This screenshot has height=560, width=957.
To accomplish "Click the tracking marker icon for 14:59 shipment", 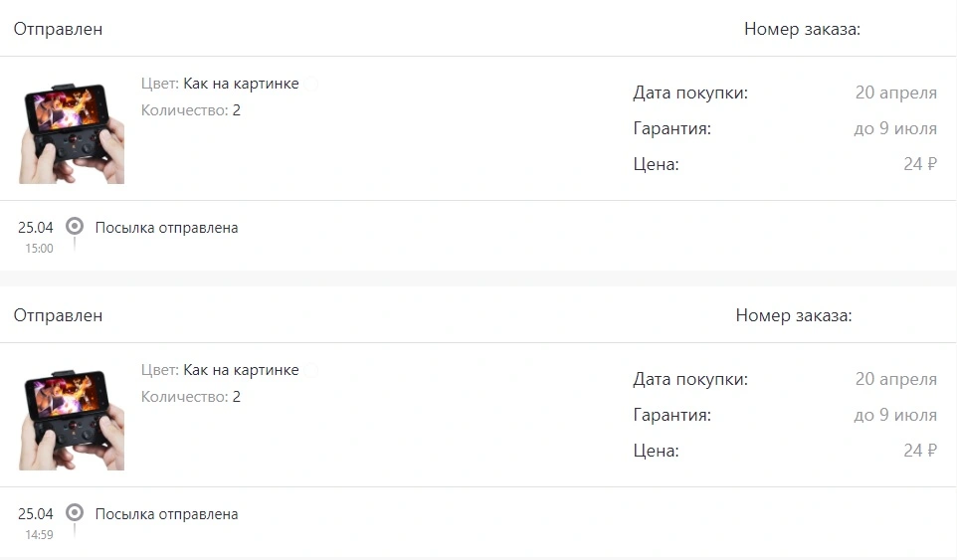I will coord(75,512).
